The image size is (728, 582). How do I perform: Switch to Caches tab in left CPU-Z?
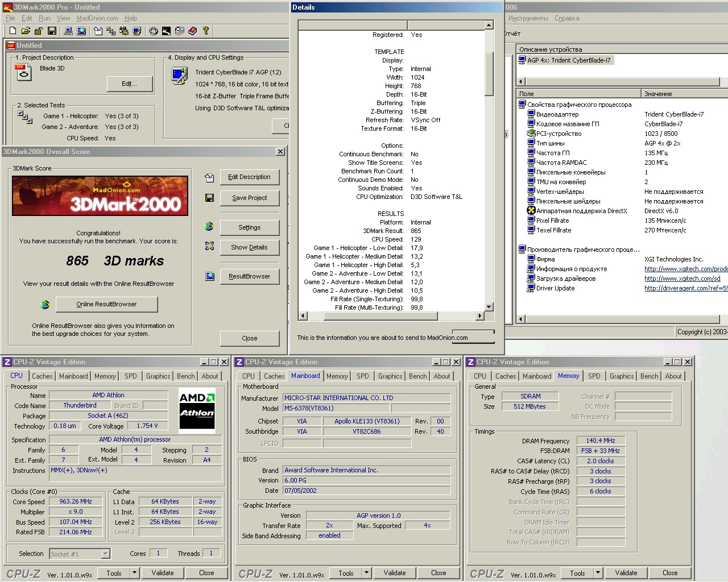(42, 376)
